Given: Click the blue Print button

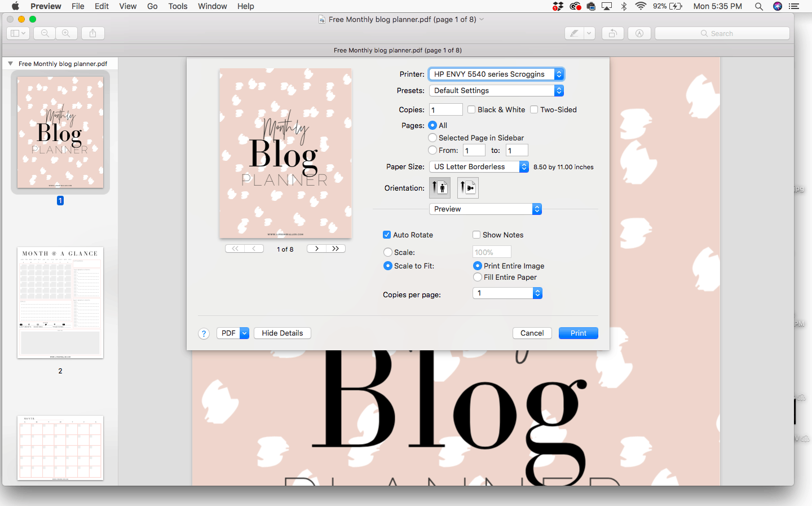Looking at the screenshot, I should (579, 333).
